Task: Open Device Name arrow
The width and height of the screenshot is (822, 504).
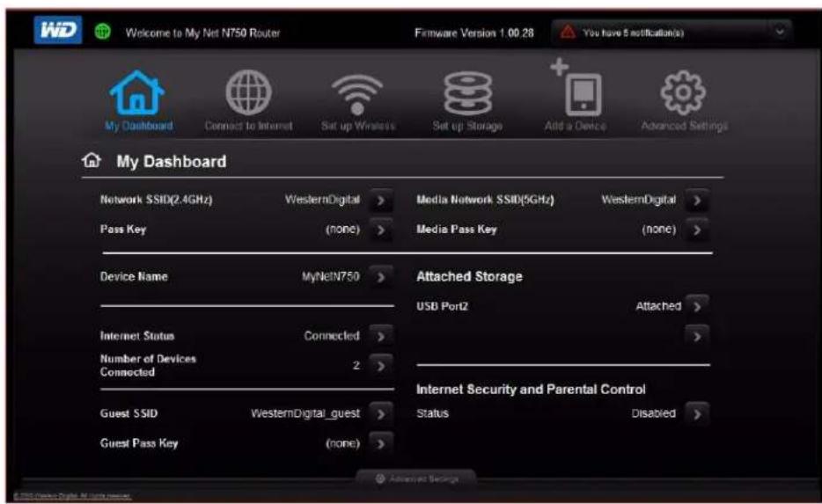Action: tap(381, 277)
